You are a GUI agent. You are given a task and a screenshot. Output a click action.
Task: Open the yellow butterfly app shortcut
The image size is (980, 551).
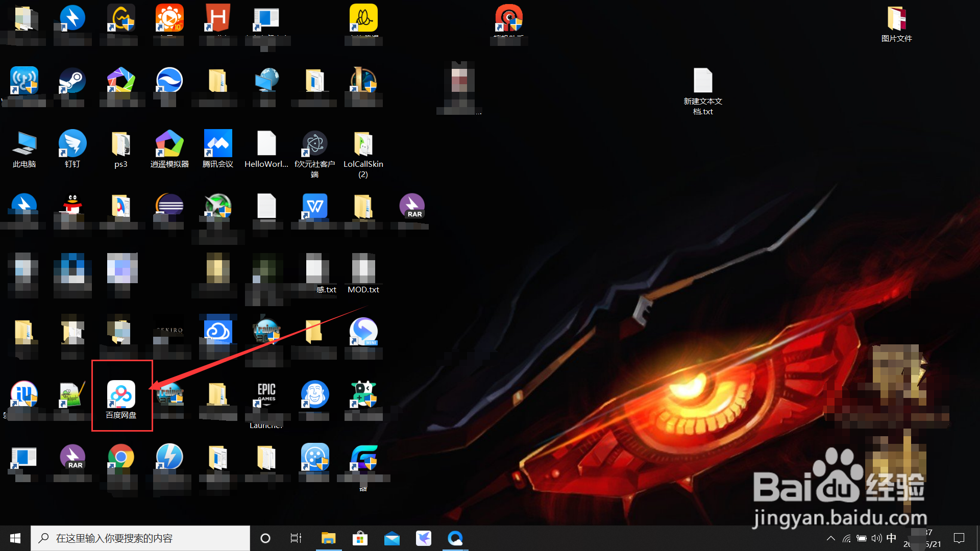click(363, 18)
